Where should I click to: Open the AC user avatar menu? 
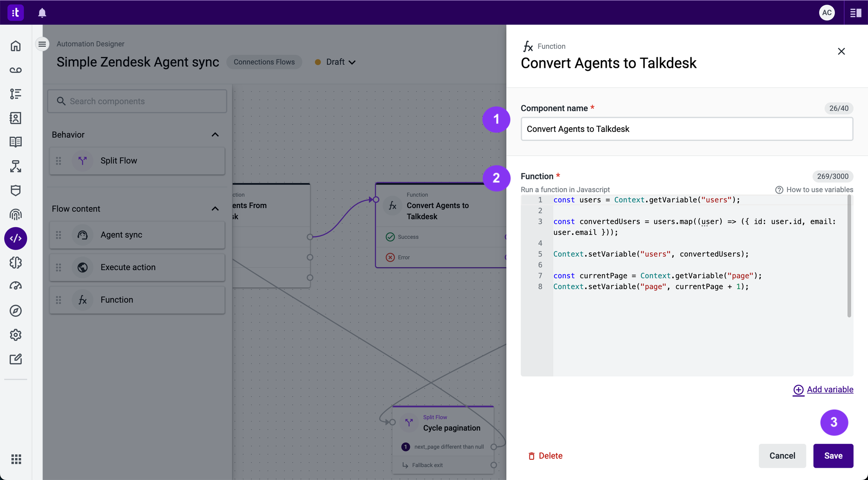[x=826, y=13]
